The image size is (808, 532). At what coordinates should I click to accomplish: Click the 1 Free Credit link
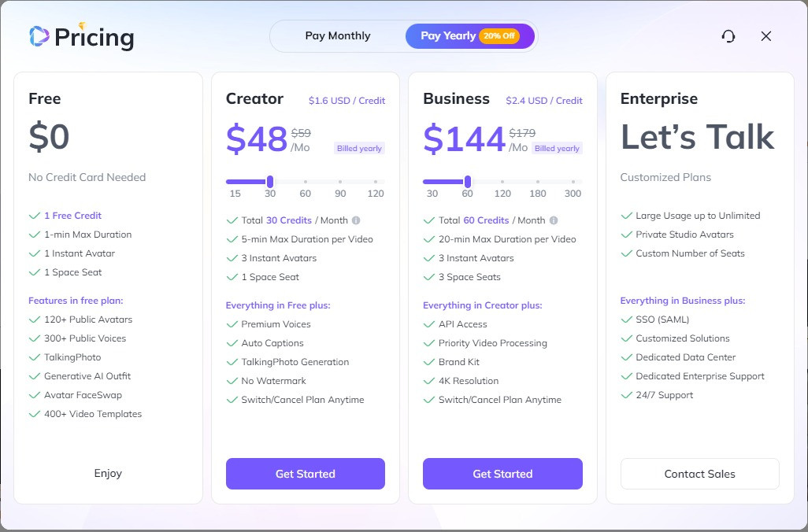click(72, 216)
